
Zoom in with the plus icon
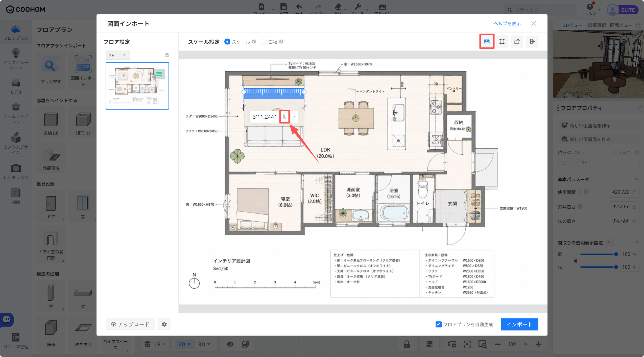pos(538,344)
